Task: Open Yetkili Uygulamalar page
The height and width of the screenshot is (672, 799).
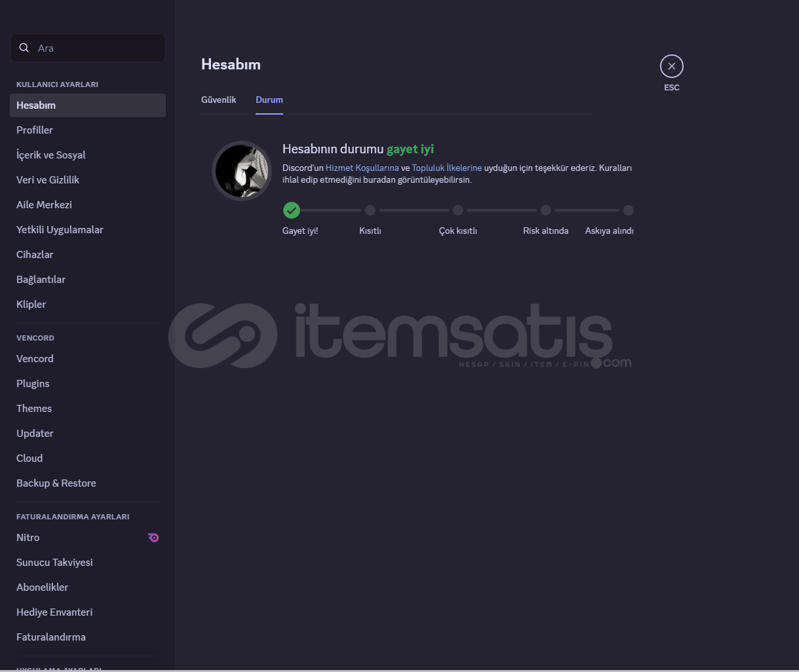Action: click(88, 230)
